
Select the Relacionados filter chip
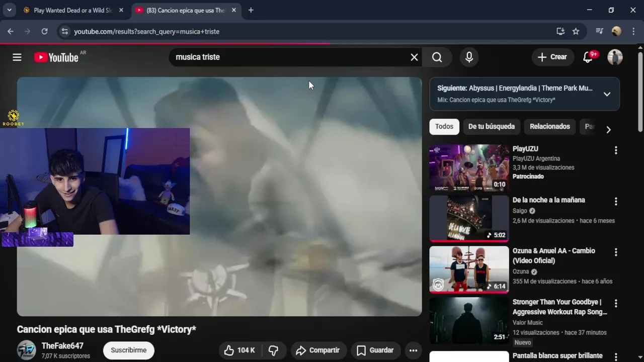[550, 127]
